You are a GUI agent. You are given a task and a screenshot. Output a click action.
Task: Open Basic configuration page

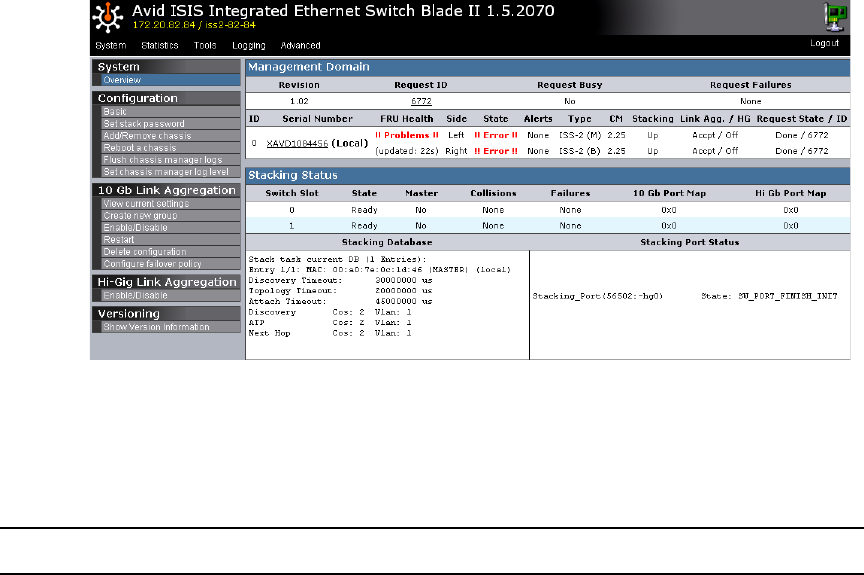171,112
